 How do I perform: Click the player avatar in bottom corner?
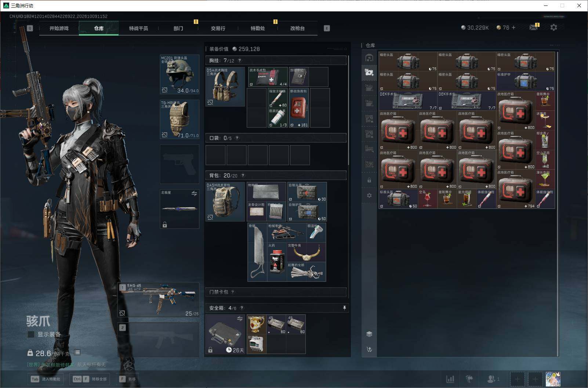coord(553,379)
